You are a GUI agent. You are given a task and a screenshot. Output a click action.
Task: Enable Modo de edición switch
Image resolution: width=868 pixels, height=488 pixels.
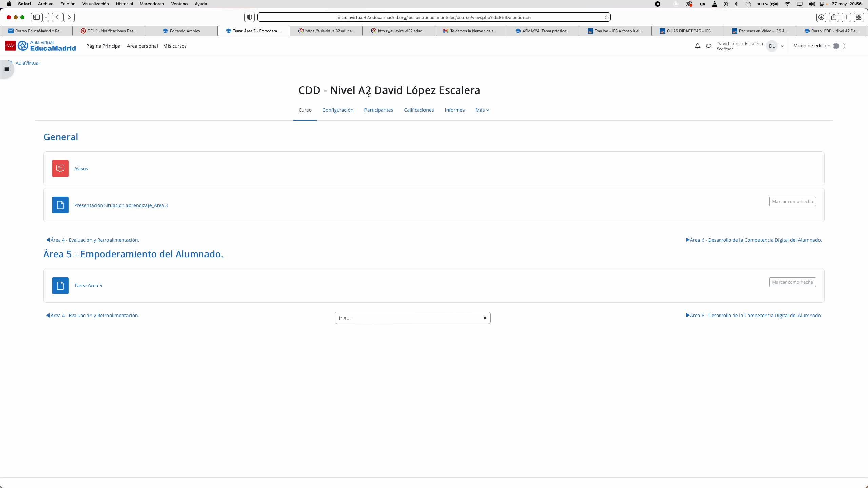point(839,46)
